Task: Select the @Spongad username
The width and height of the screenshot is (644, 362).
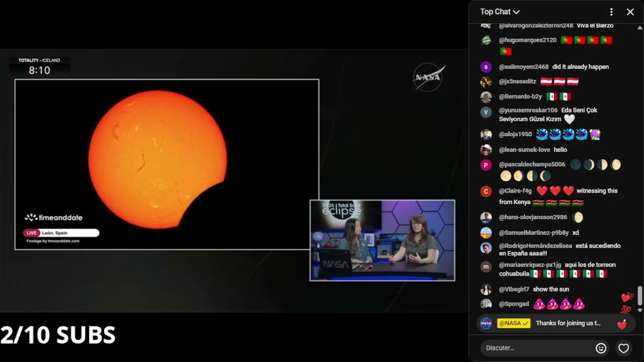Action: (514, 304)
